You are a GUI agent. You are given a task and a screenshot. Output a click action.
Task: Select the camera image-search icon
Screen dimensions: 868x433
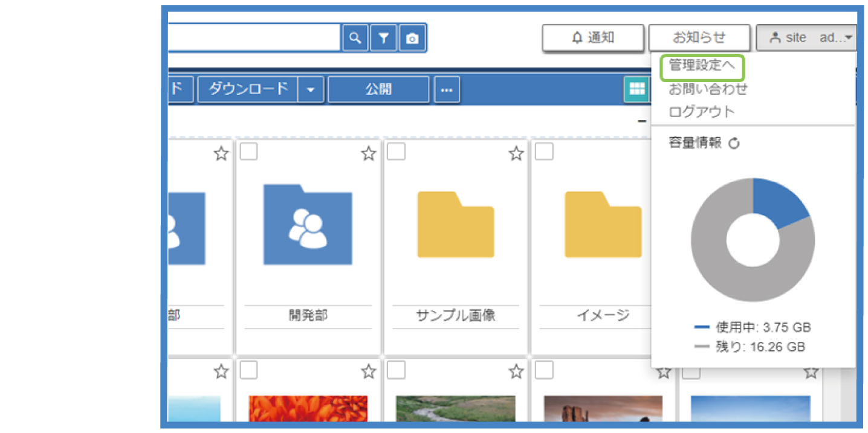[x=412, y=37]
